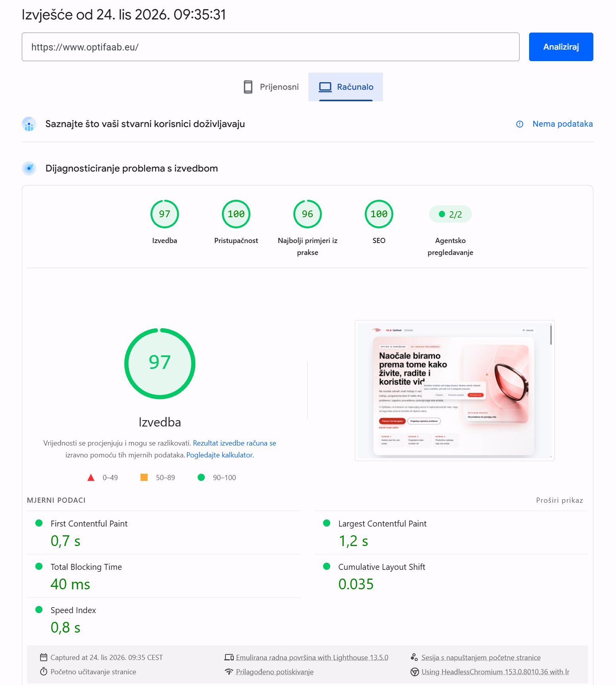Screen dimensions: 616x685
Task: Click the Total Blocking Time metric
Action: [x=164, y=576]
